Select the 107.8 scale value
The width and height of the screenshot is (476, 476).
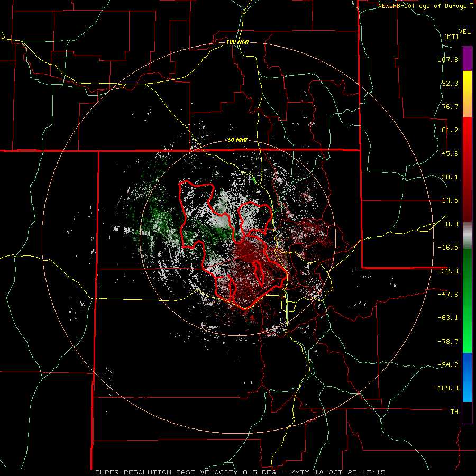(x=448, y=59)
